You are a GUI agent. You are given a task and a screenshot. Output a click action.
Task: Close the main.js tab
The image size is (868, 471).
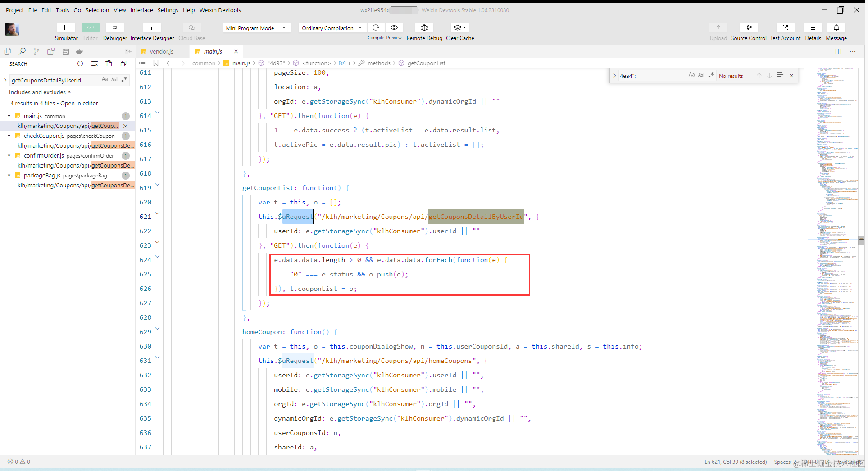[236, 51]
